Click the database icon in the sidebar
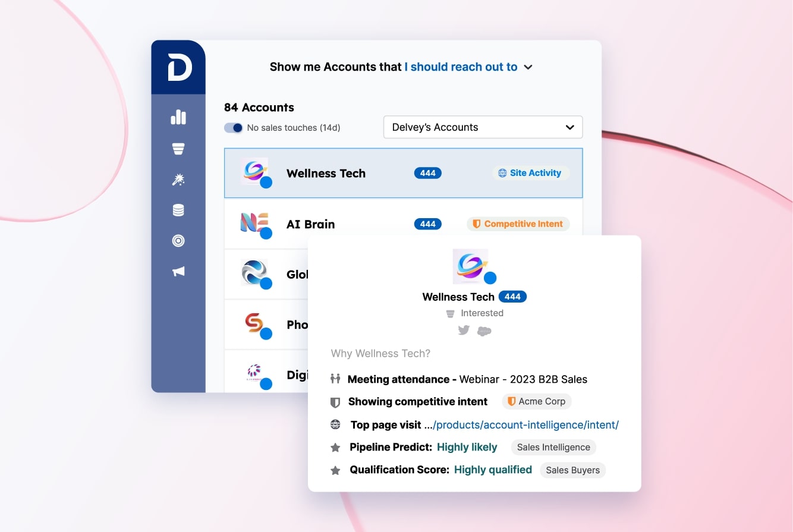This screenshot has width=793, height=532. [178, 210]
